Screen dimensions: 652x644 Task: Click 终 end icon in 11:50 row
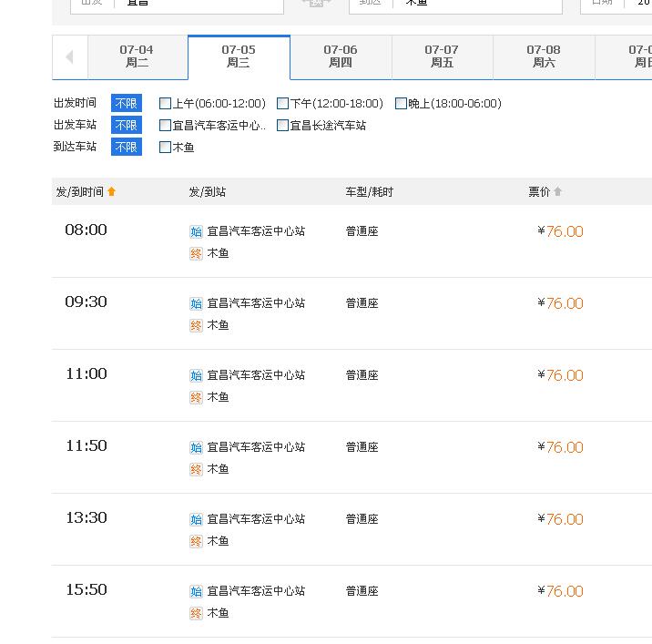point(196,469)
